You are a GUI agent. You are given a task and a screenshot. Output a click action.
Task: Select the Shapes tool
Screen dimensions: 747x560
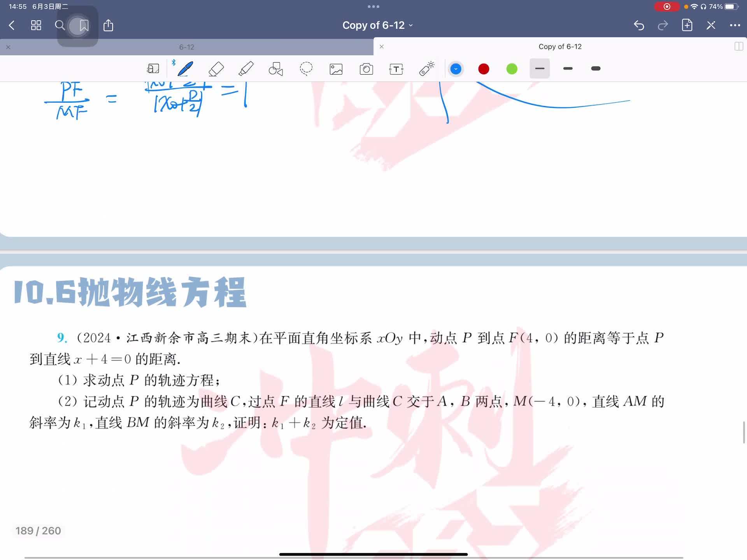click(276, 69)
